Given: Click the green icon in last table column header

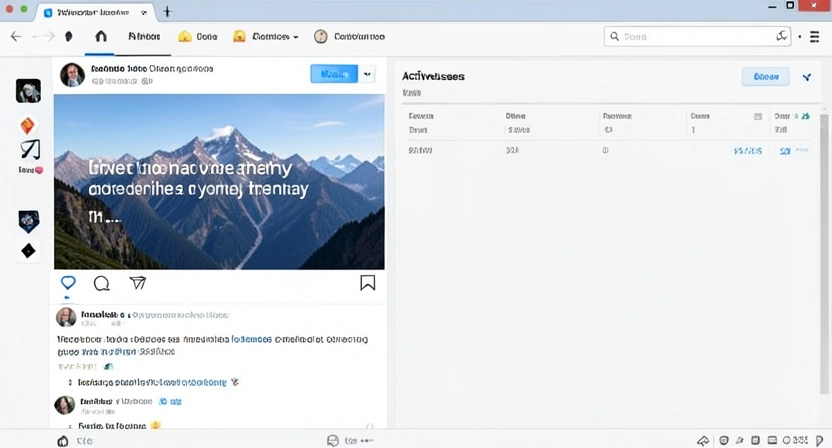Looking at the screenshot, I should point(805,116).
